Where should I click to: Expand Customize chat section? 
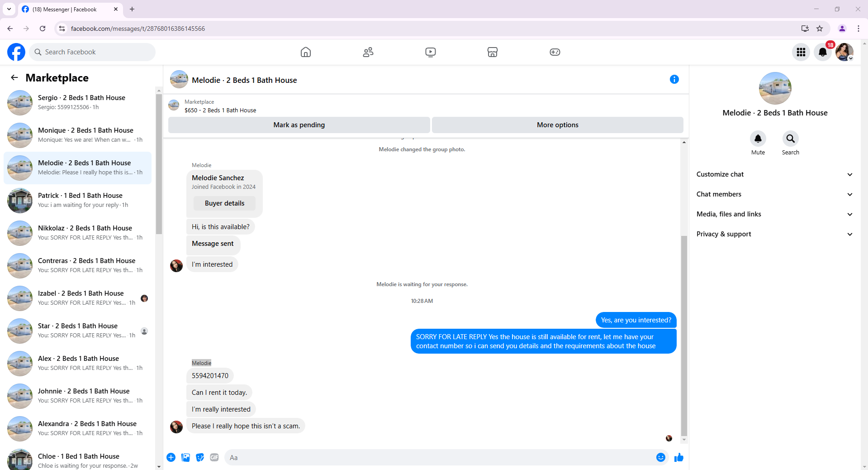click(775, 174)
